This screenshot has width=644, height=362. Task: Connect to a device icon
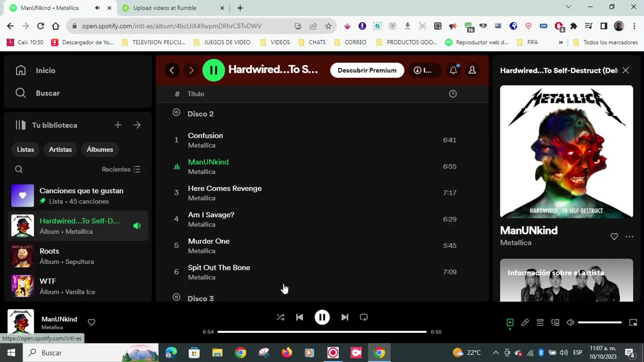(x=555, y=322)
